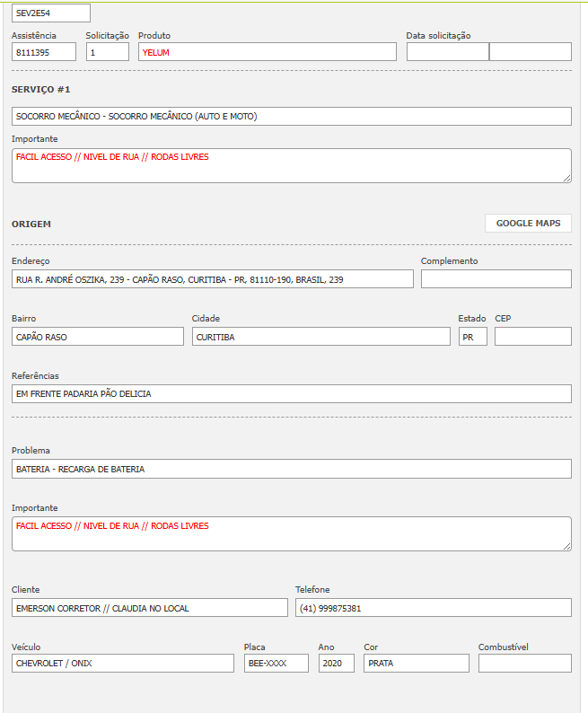Focus the empty CEP field
The height and width of the screenshot is (713, 588).
(x=532, y=337)
